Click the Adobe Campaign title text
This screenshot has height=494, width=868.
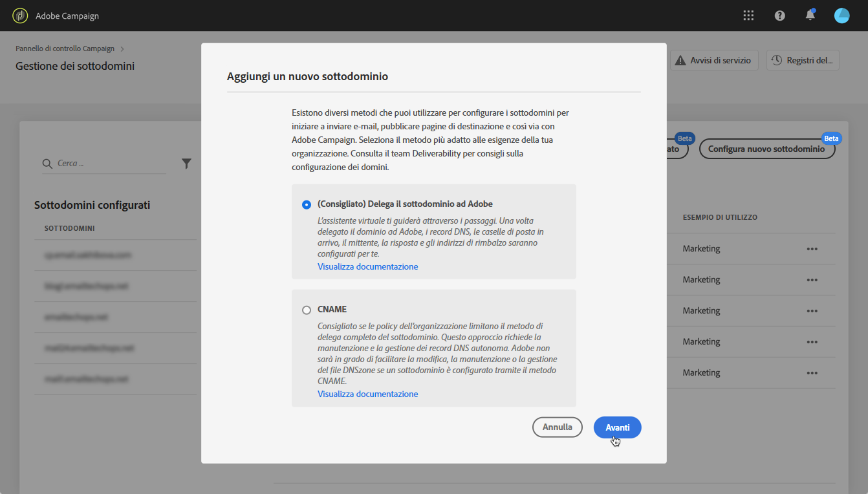pyautogui.click(x=67, y=16)
